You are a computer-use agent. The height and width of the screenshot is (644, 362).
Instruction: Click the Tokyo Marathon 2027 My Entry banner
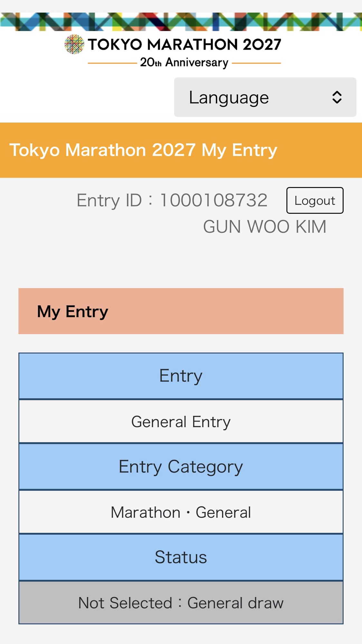(x=181, y=150)
